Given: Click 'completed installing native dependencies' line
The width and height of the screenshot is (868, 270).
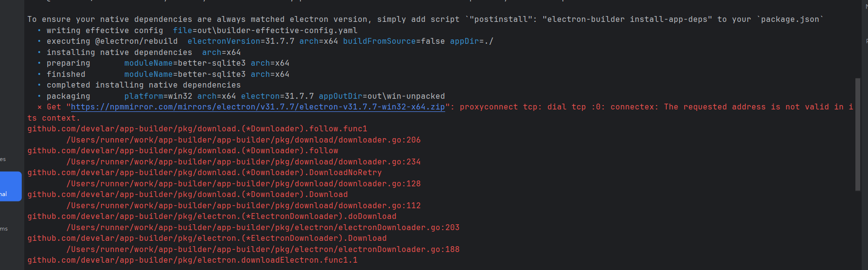Looking at the screenshot, I should click(143, 85).
